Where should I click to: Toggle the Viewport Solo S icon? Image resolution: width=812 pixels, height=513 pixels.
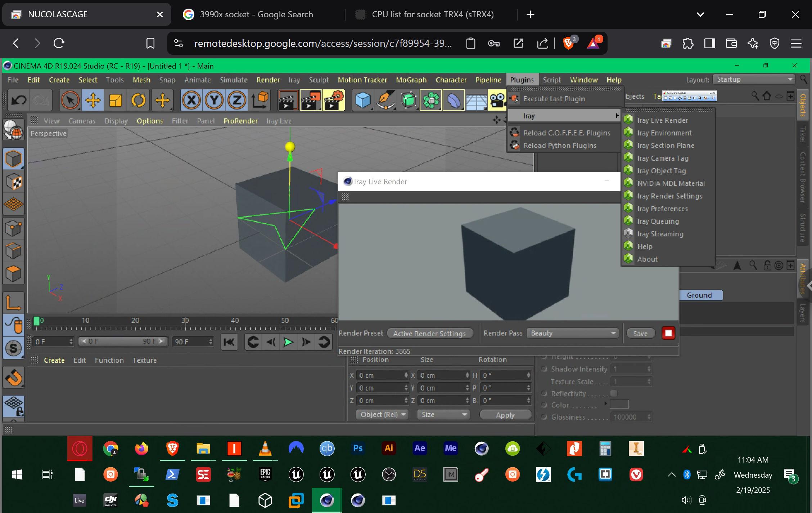coord(14,348)
